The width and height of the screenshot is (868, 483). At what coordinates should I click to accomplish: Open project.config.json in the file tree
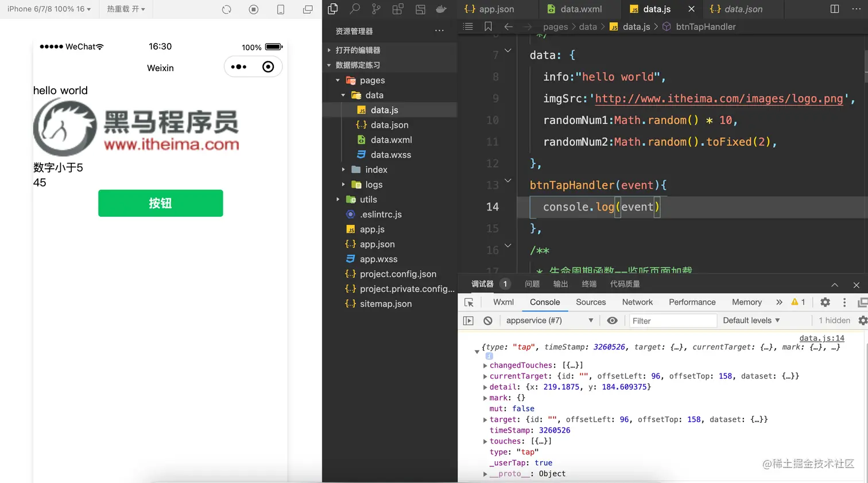tap(398, 274)
